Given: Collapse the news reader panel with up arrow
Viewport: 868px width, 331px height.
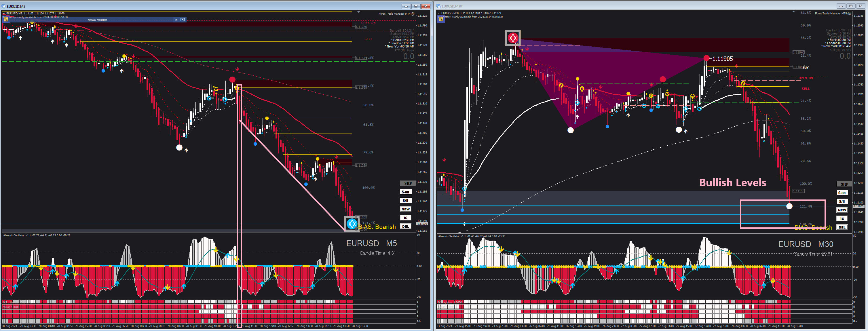Looking at the screenshot, I should tap(176, 20).
